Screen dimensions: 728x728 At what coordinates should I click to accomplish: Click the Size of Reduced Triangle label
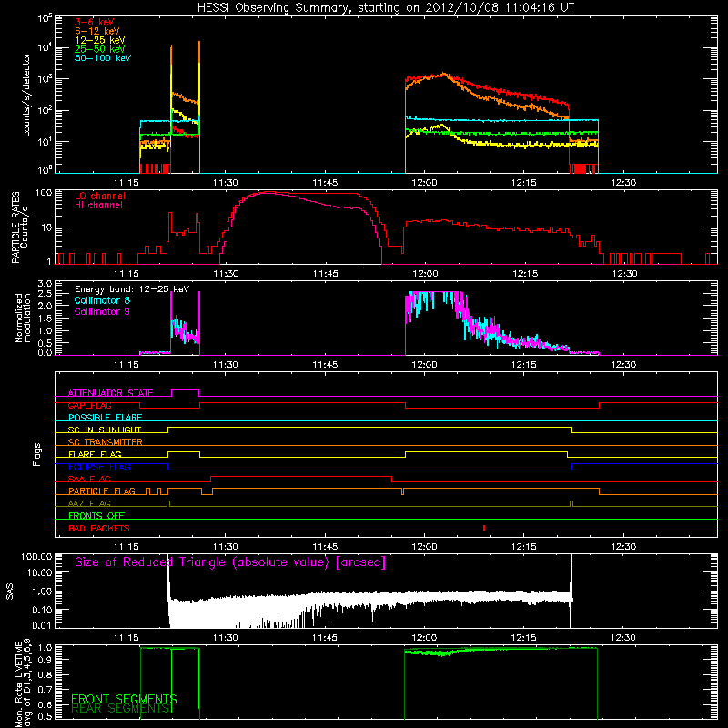[230, 562]
